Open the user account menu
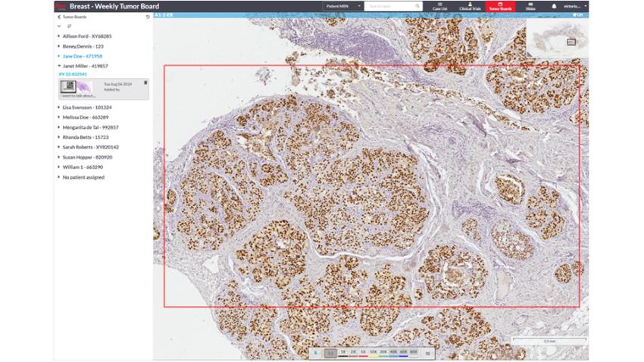644x362 pixels. (x=575, y=6)
